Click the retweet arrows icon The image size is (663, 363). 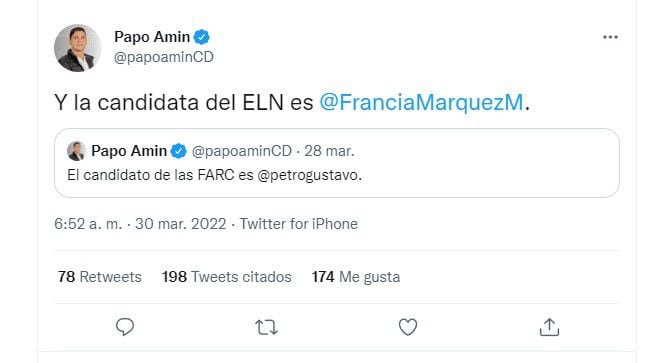pos(266,327)
